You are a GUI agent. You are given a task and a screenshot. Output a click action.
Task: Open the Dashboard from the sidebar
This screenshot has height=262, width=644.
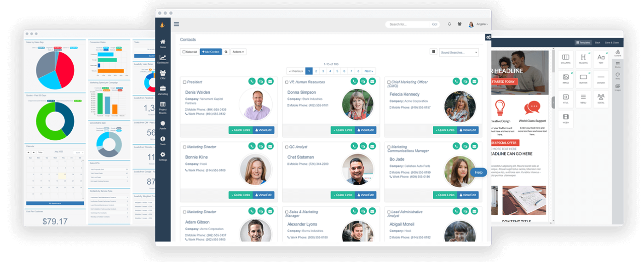163,59
